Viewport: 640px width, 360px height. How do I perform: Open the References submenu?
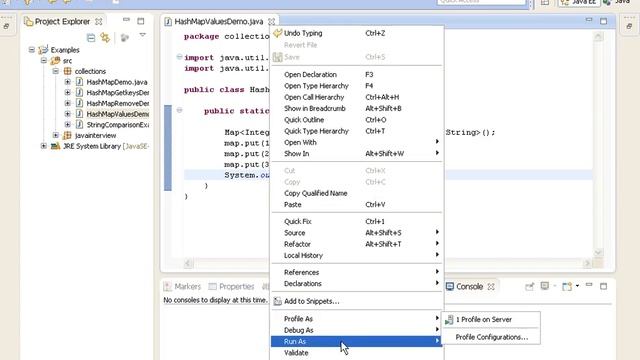click(357, 272)
